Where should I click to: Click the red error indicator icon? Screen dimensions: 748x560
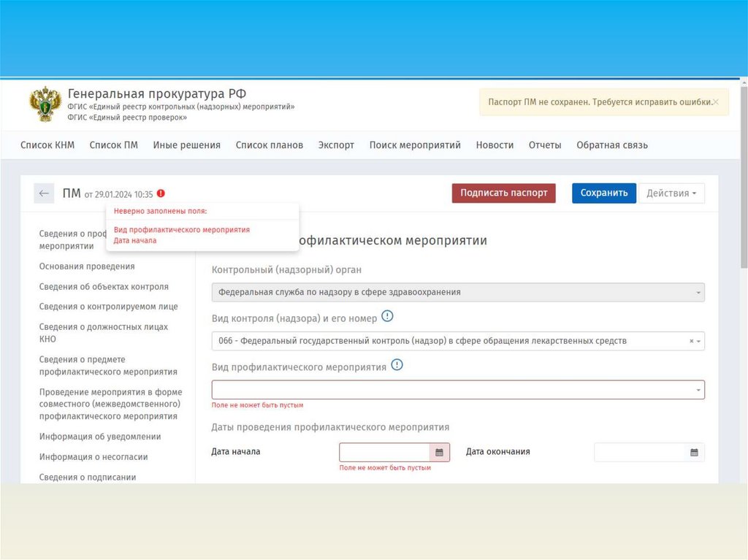click(x=161, y=193)
